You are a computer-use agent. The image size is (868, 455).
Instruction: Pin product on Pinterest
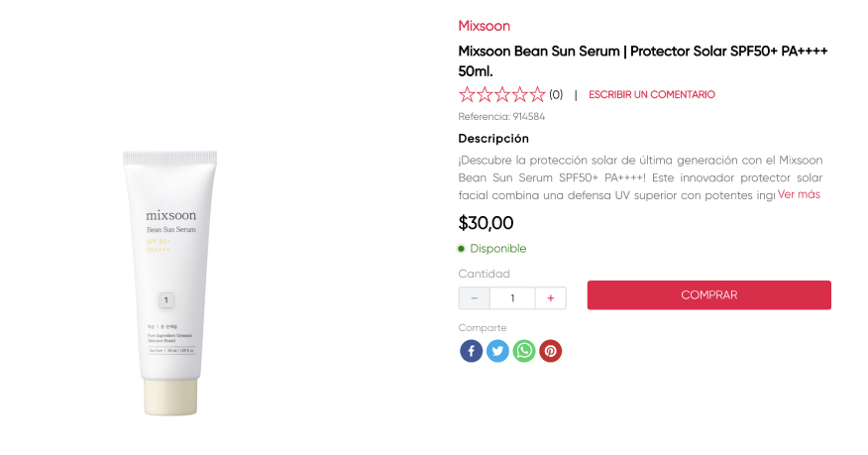click(x=550, y=351)
